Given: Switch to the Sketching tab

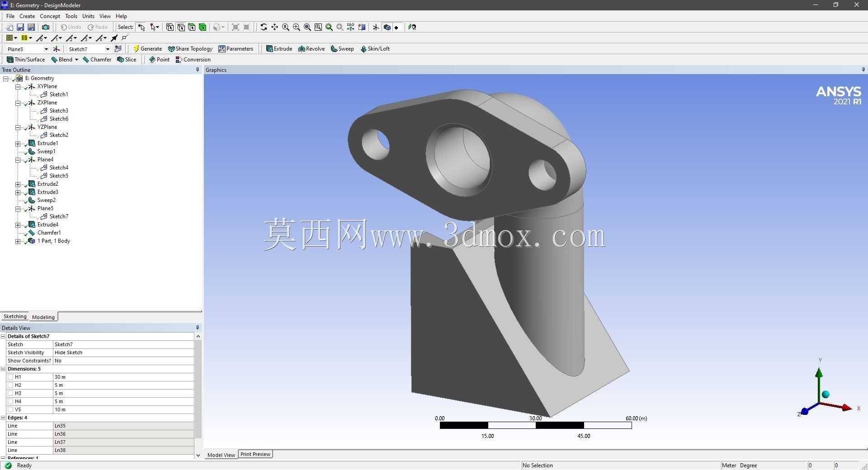Looking at the screenshot, I should 15,316.
